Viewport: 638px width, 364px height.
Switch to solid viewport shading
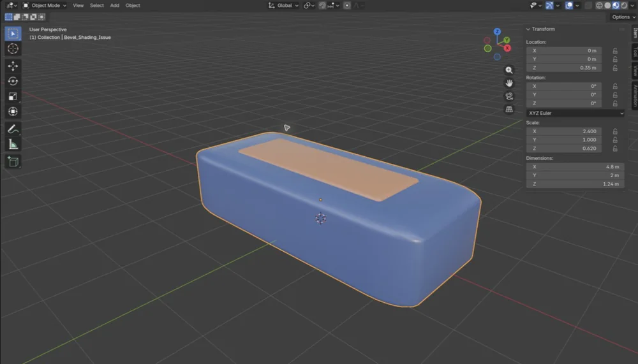(x=607, y=5)
